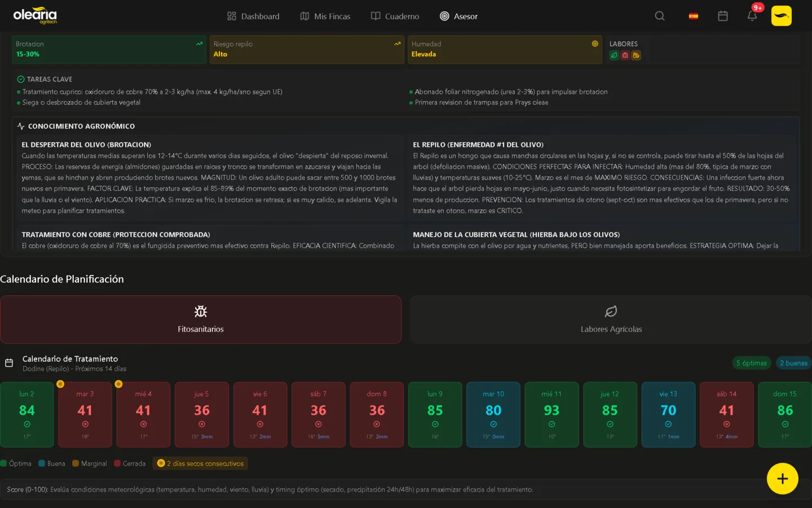The height and width of the screenshot is (508, 812).
Task: Select the Fitosanitarios tab
Action: tap(201, 319)
